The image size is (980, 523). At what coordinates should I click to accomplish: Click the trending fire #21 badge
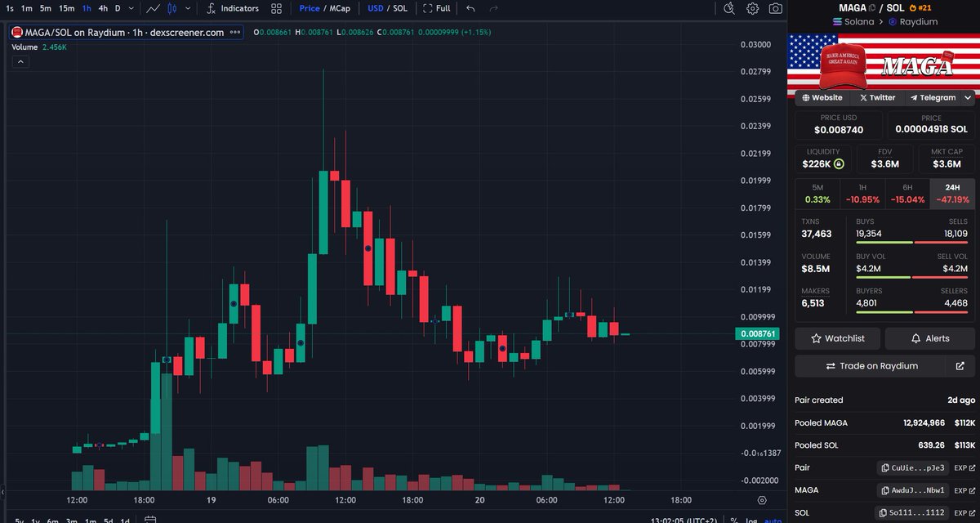pyautogui.click(x=919, y=7)
